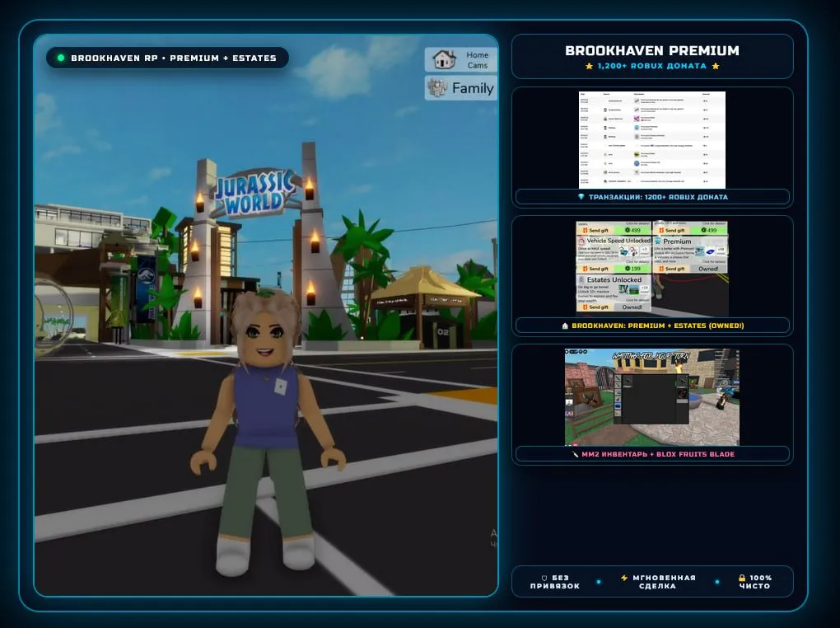The image size is (840, 628).
Task: Click Send gift under Vehicle Speed Unlocked
Action: (595, 268)
